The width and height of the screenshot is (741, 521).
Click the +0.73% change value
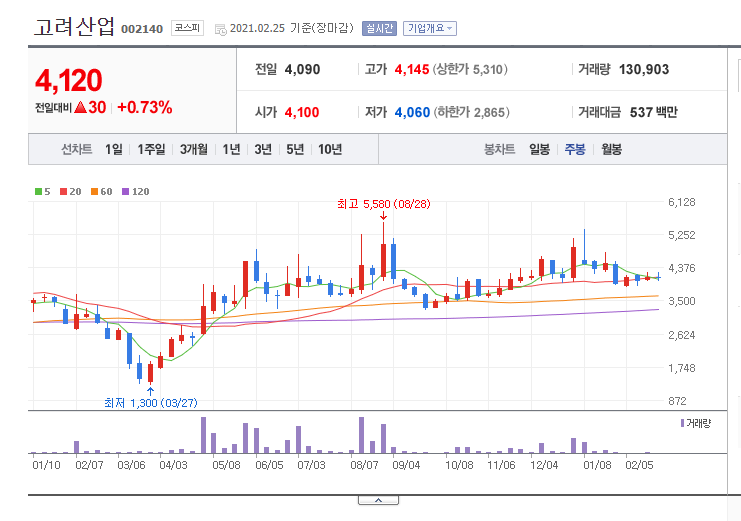[x=145, y=107]
